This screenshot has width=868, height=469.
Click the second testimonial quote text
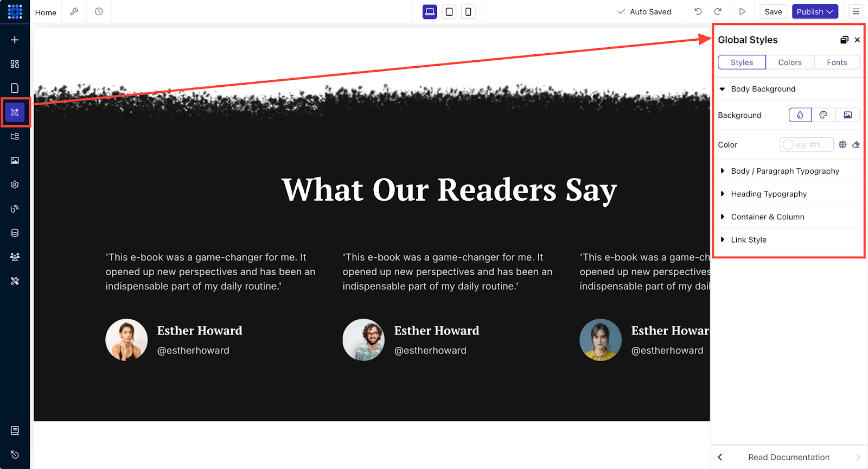(x=448, y=271)
